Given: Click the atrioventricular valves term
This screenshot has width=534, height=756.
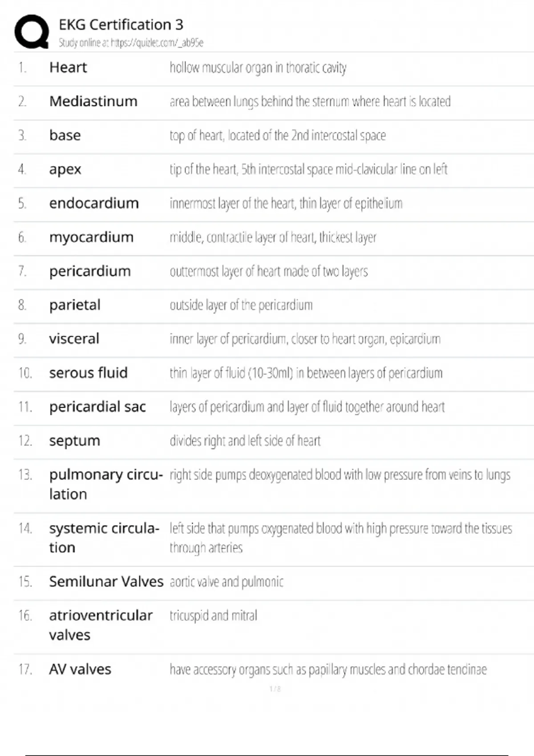Looking at the screenshot, I should (x=101, y=625).
